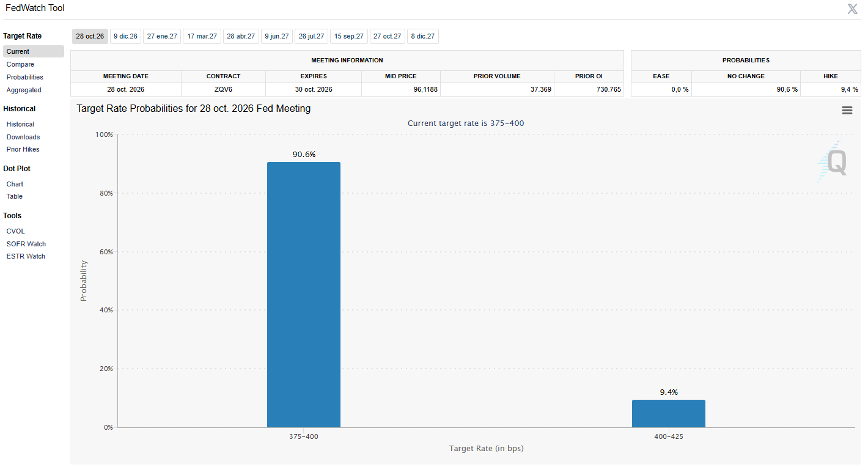Open the ESTR Watch tool
The image size is (868, 467).
click(x=26, y=256)
